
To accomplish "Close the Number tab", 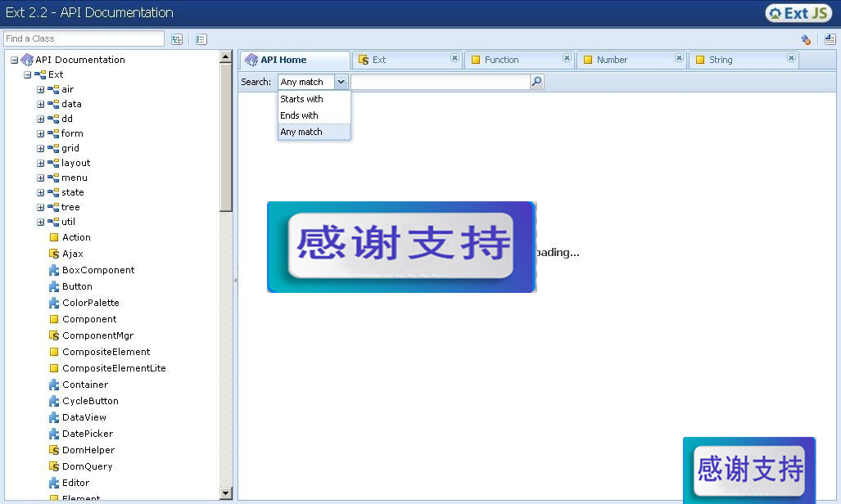I will click(679, 58).
